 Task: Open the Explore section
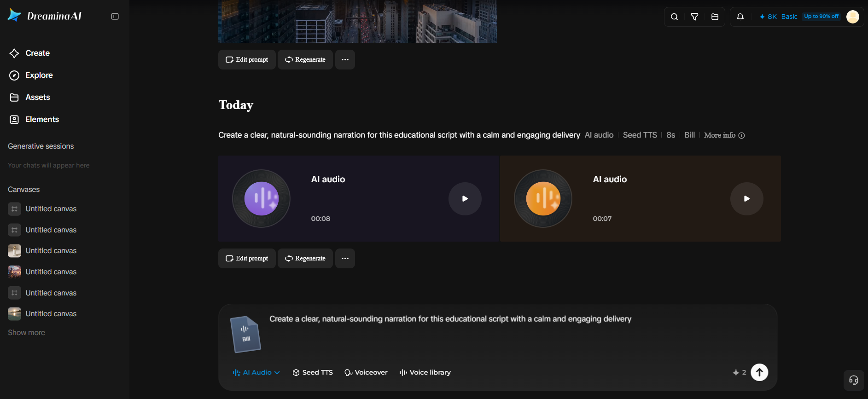point(31,75)
